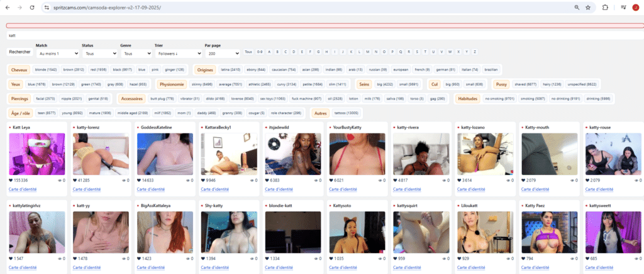Screen dimensions: 644x274
Task: Click the Liloukatt profile name
Action: (x=469, y=205)
